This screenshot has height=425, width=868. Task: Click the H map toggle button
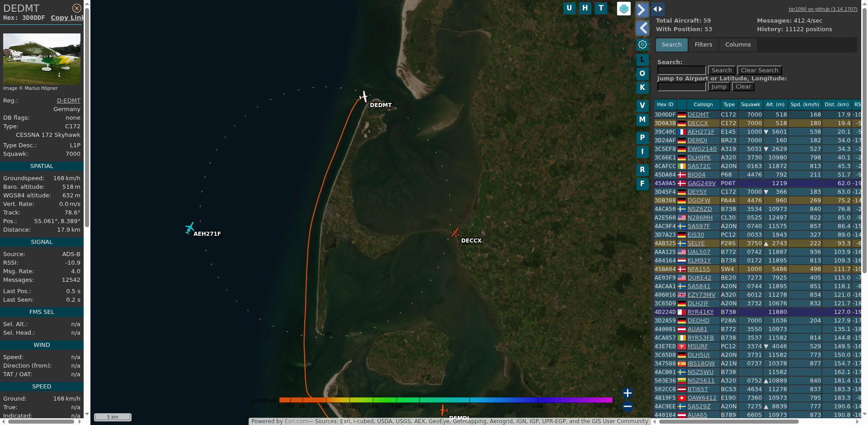click(585, 8)
